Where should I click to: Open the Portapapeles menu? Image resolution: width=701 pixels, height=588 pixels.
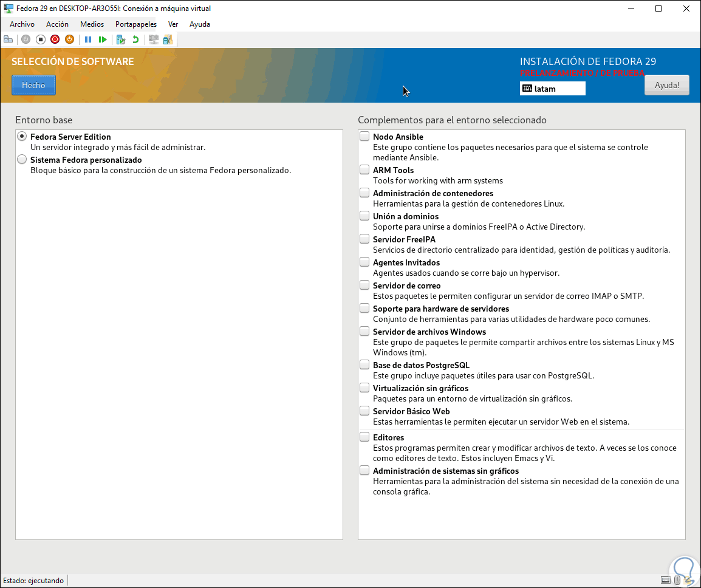tap(136, 24)
